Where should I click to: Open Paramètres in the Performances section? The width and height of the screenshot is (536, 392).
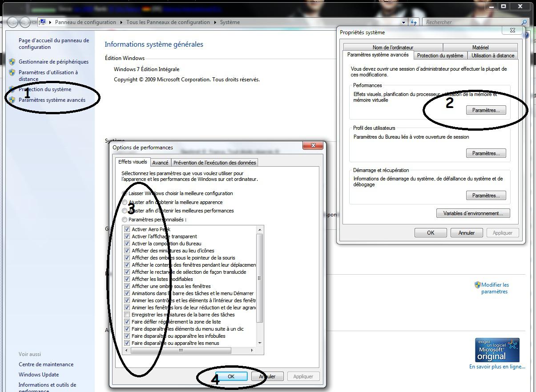486,110
